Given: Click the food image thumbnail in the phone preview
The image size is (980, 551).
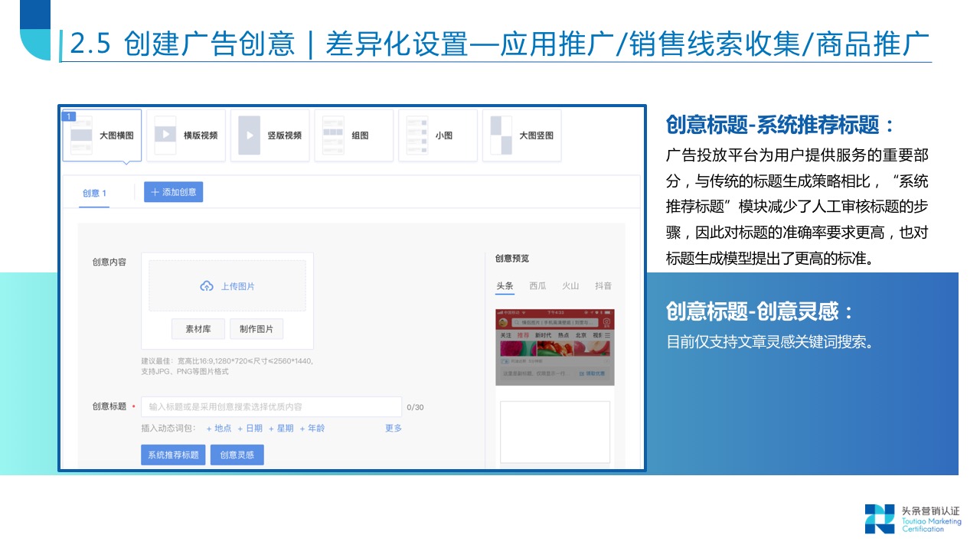Looking at the screenshot, I should [555, 348].
